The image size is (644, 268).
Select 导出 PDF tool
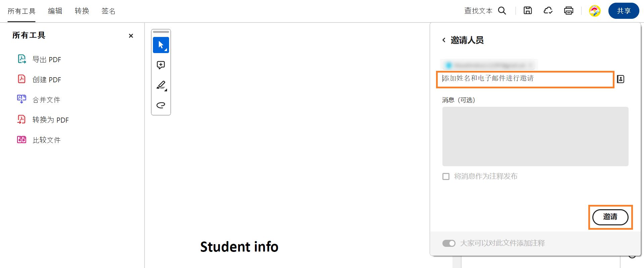47,59
